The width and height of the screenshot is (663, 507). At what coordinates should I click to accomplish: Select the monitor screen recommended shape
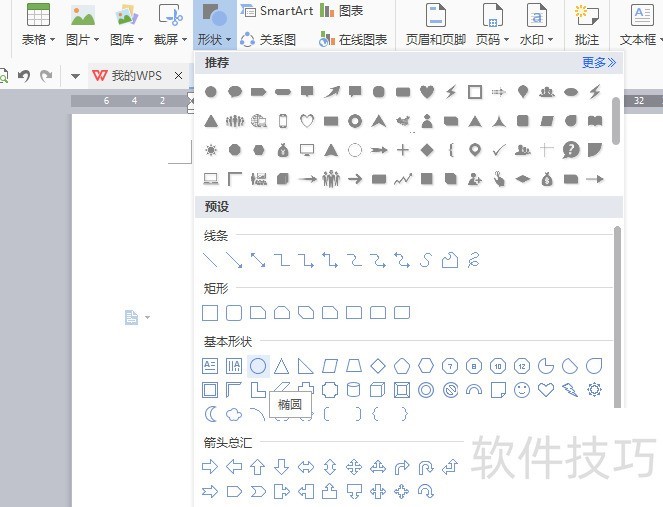point(307,150)
